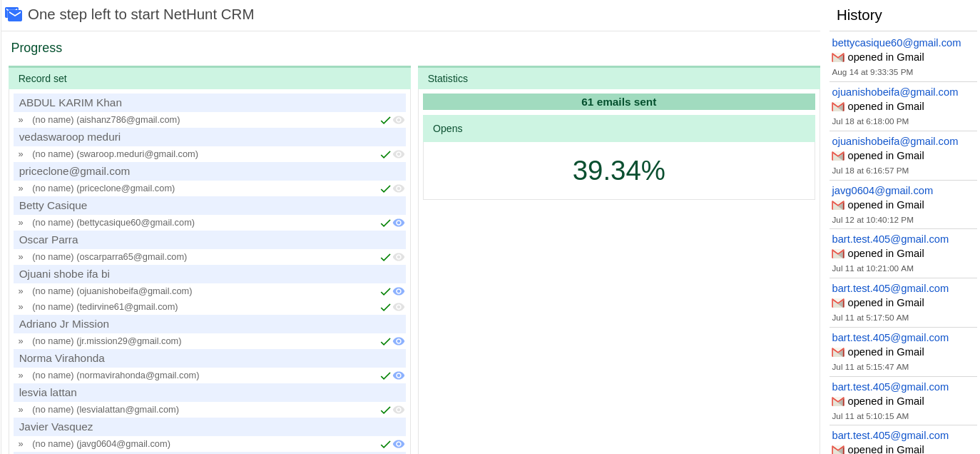Click Gmail icon in Jul 11 5:17:50 AM entry
Viewport: 980px width, 454px height.
(x=838, y=303)
